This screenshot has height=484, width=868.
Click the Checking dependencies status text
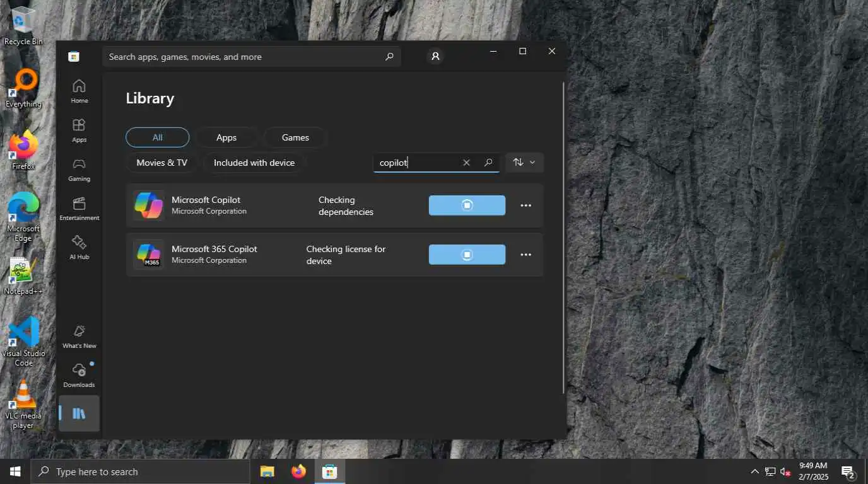pos(346,206)
